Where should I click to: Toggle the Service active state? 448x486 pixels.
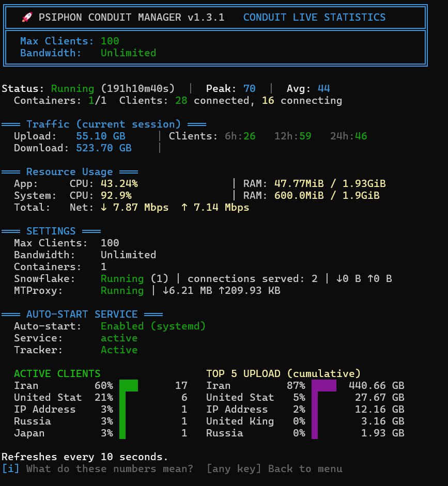pyautogui.click(x=119, y=338)
